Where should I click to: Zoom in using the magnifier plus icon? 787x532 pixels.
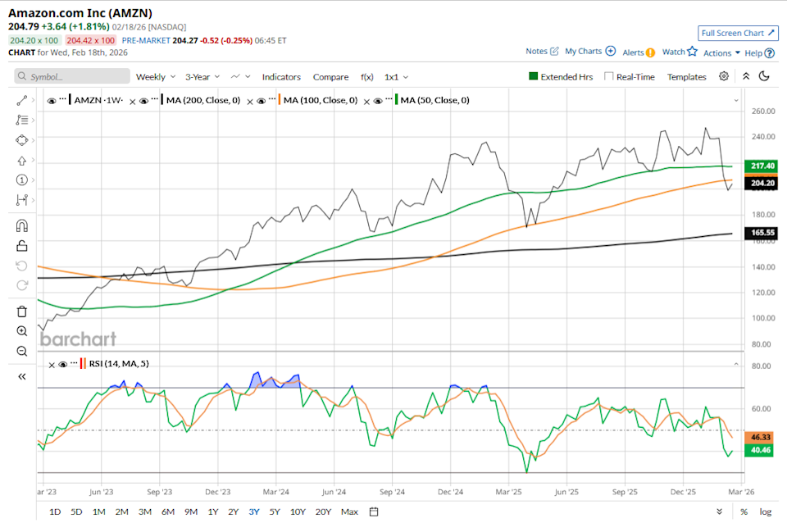[22, 330]
